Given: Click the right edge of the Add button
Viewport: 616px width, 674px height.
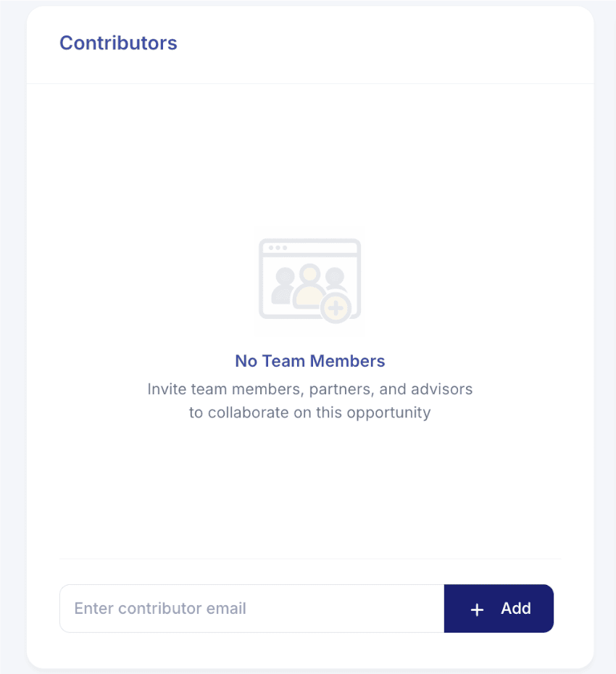Looking at the screenshot, I should point(547,609).
